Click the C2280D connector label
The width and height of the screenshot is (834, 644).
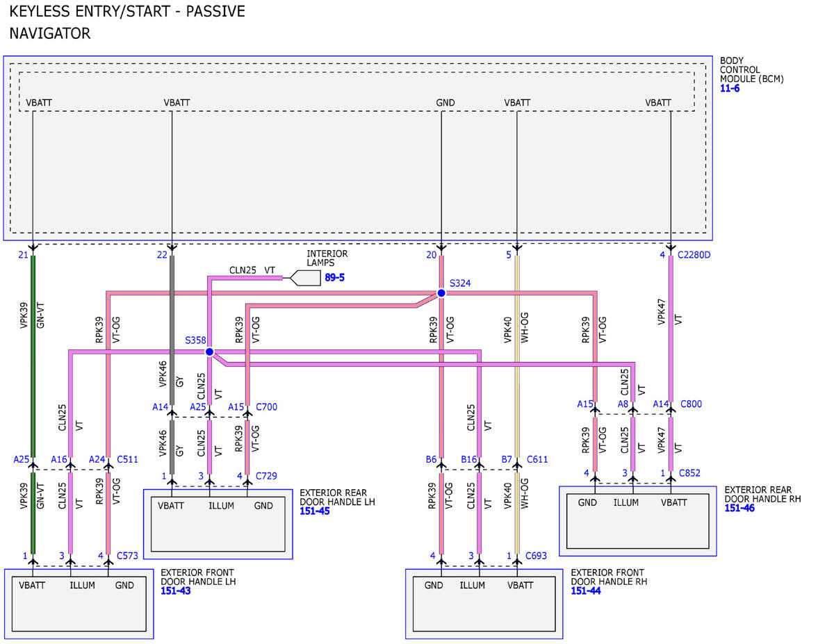(x=696, y=255)
